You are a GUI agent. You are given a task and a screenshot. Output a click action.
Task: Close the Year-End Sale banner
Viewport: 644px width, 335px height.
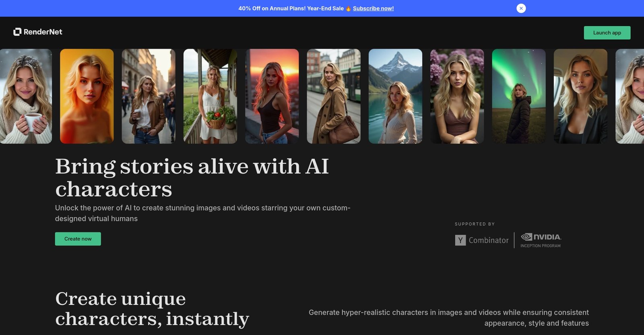click(x=521, y=8)
